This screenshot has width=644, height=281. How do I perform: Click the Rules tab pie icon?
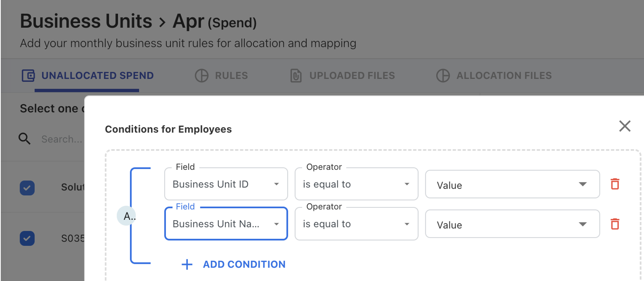201,76
